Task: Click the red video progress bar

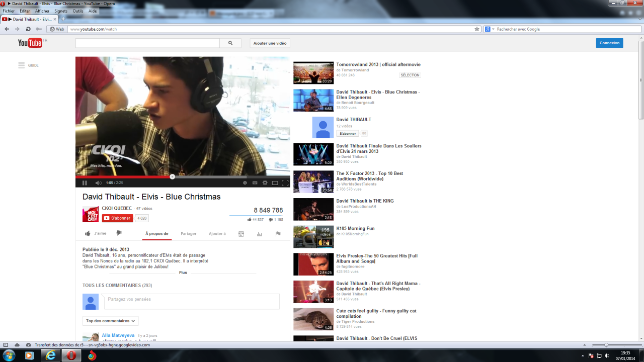Action: pyautogui.click(x=124, y=176)
